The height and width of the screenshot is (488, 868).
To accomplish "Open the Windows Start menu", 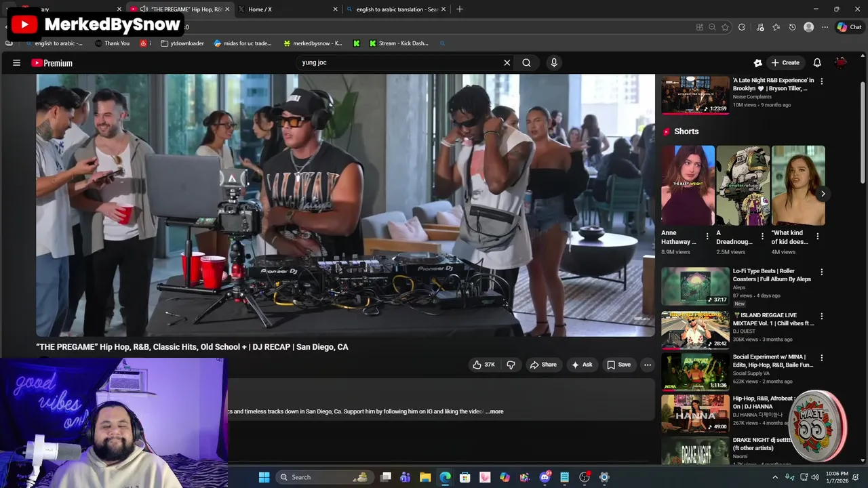I will click(x=264, y=477).
